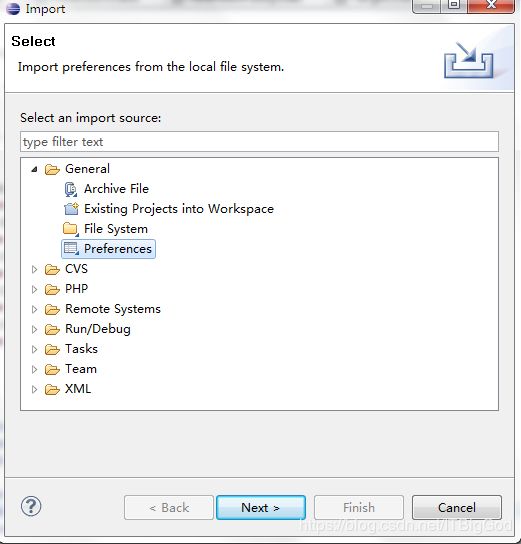Click the Cancel button
The height and width of the screenshot is (544, 521).
[457, 508]
